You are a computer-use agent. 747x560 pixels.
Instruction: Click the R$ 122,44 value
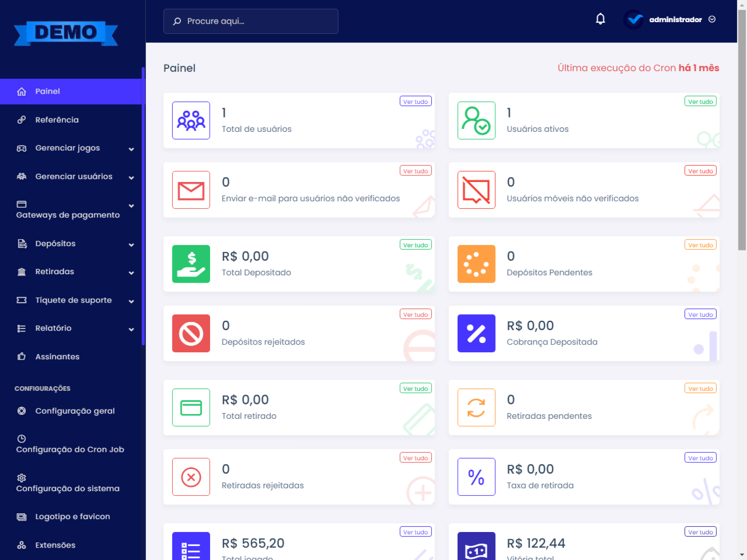(536, 543)
